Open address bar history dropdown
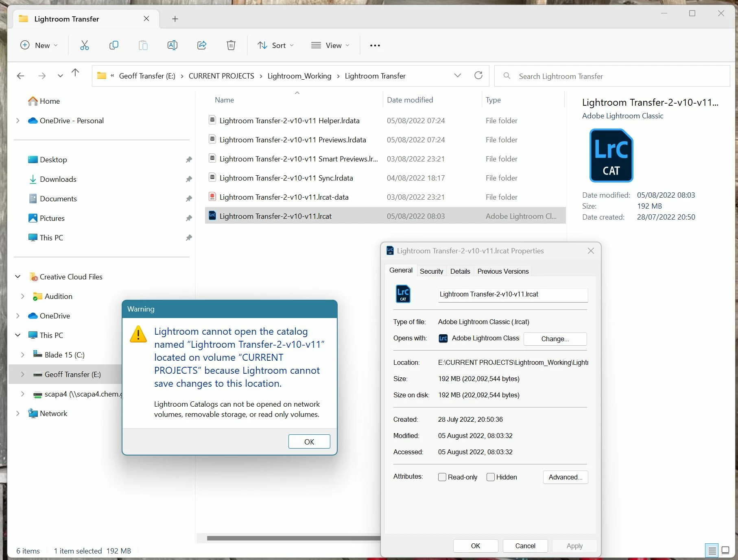The width and height of the screenshot is (738, 560). [458, 76]
